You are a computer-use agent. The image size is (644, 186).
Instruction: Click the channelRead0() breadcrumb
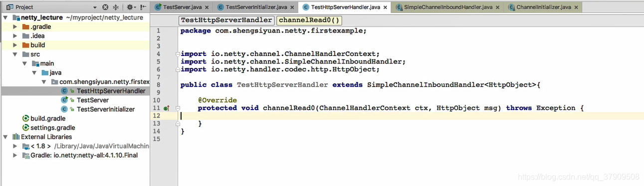tap(309, 20)
